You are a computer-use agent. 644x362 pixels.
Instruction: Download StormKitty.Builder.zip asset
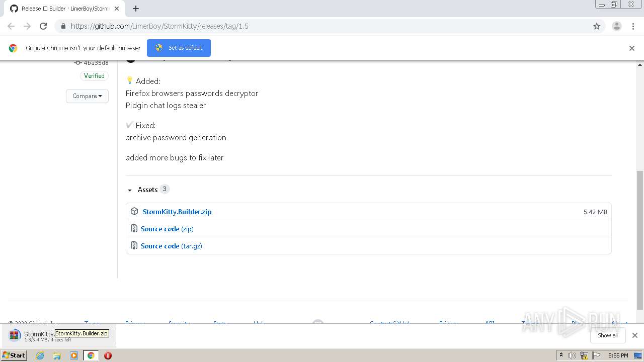[177, 212]
